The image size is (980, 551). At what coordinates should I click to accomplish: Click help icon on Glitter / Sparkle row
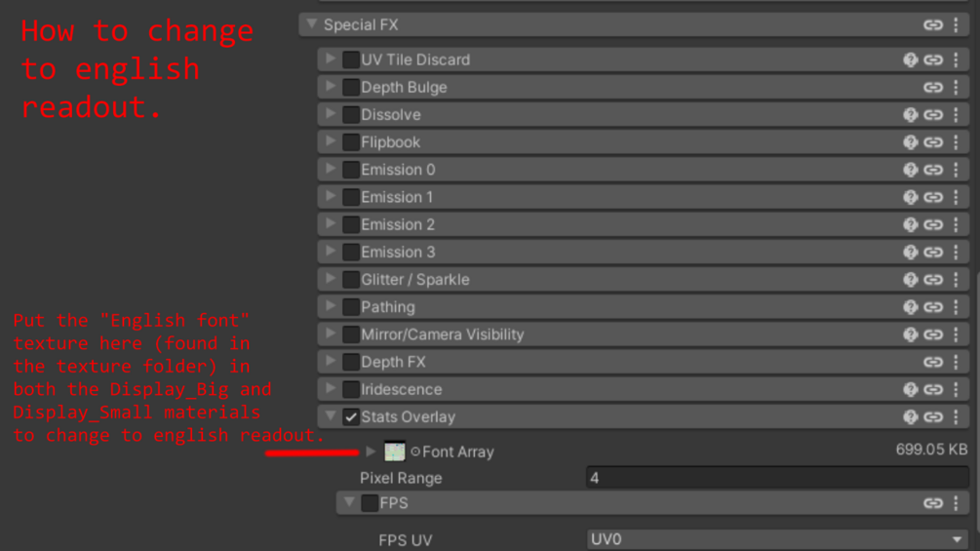910,279
